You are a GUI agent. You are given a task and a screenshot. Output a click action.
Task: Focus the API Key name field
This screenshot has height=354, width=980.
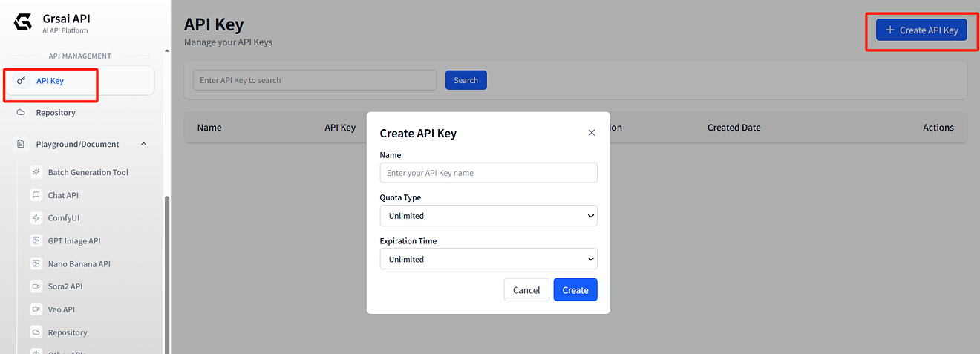(x=489, y=173)
